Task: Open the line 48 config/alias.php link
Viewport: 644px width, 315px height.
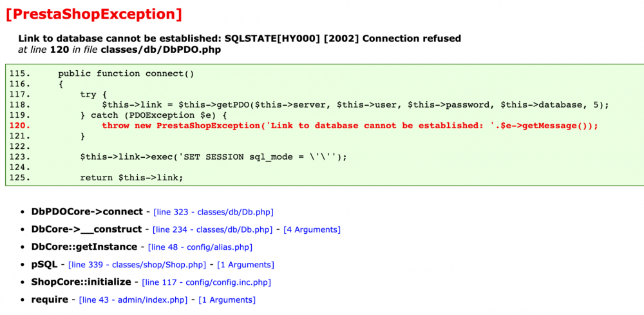Action: coord(200,247)
